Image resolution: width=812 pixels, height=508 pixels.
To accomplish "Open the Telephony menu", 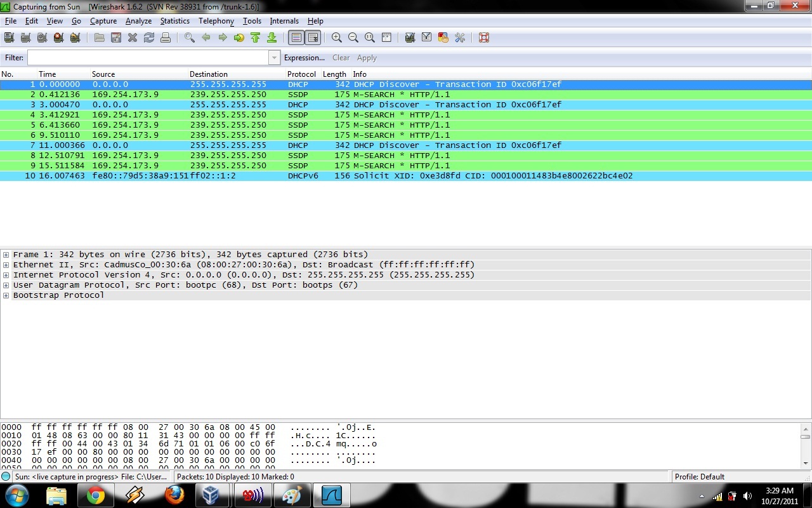I will tap(216, 21).
